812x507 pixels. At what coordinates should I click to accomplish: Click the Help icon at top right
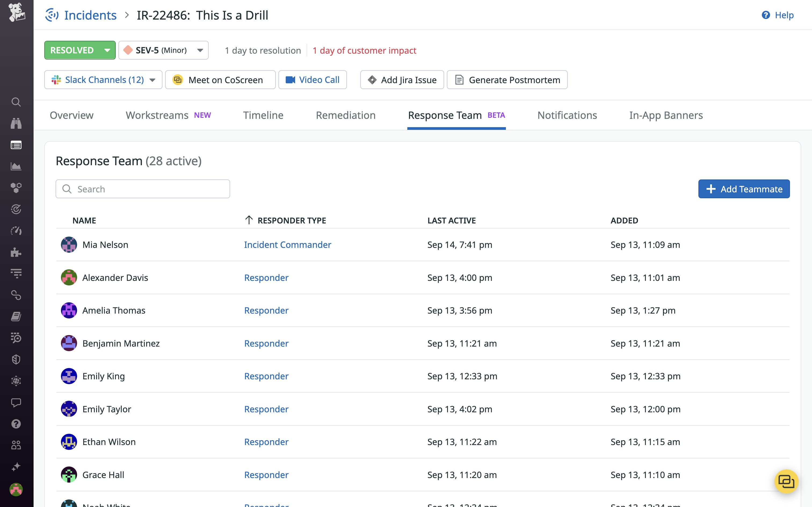point(766,15)
